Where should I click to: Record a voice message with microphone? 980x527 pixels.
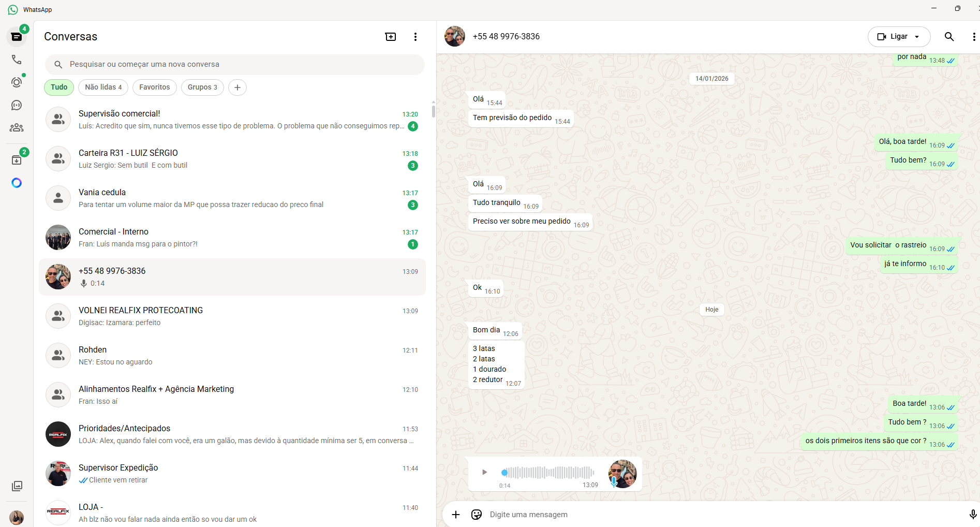972,515
